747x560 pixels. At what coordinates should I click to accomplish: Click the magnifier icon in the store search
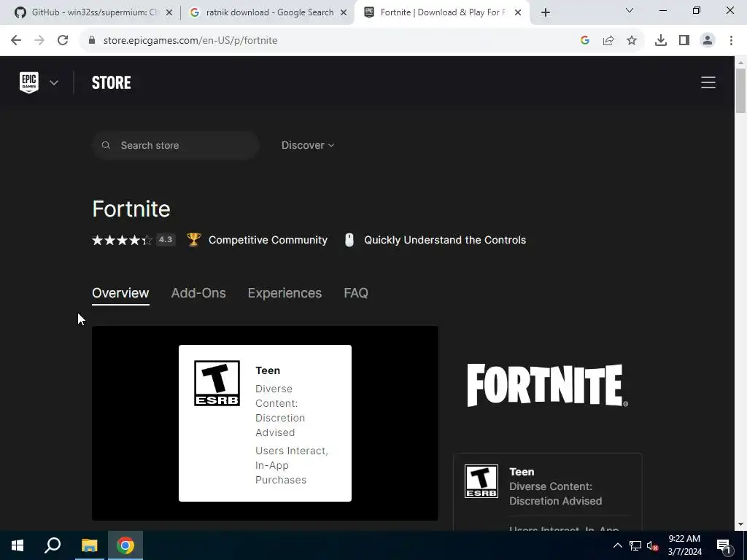(x=106, y=145)
